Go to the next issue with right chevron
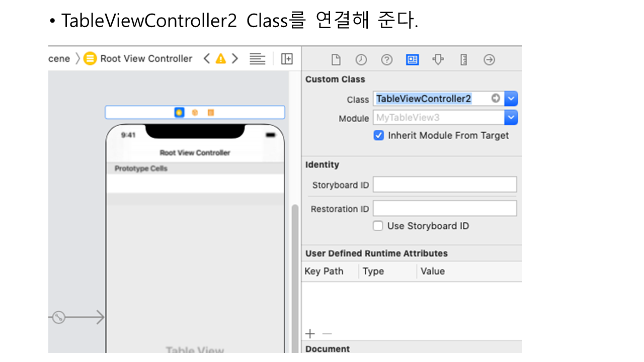The width and height of the screenshot is (644, 362). click(x=234, y=59)
